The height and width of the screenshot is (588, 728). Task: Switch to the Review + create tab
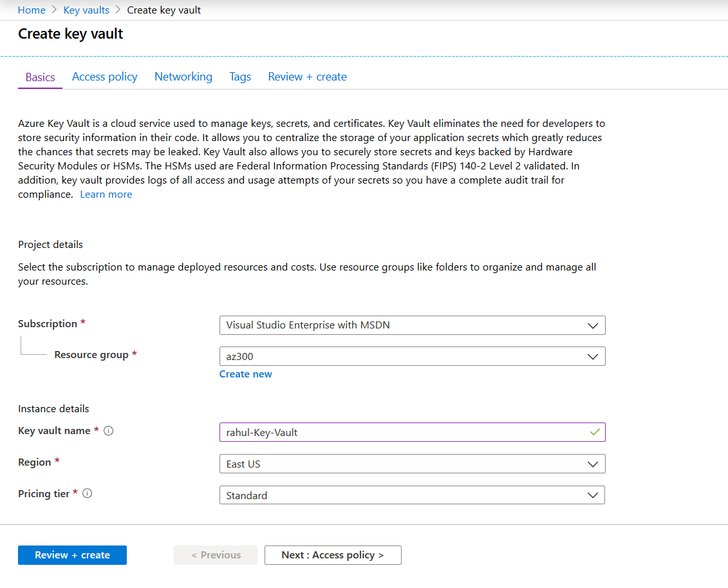click(308, 77)
